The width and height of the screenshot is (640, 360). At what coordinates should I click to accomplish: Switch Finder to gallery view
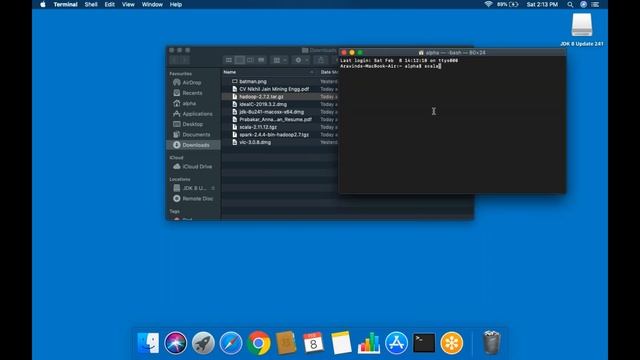click(x=261, y=60)
